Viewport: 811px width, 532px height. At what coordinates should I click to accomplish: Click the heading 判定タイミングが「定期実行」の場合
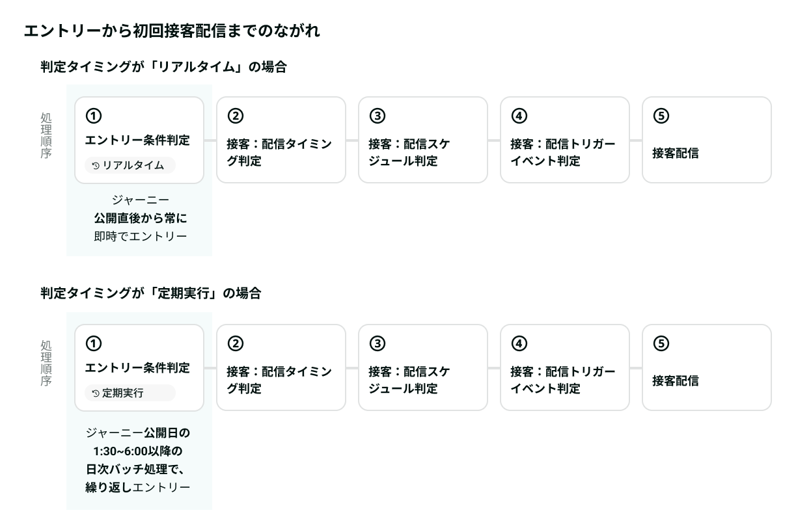150,293
